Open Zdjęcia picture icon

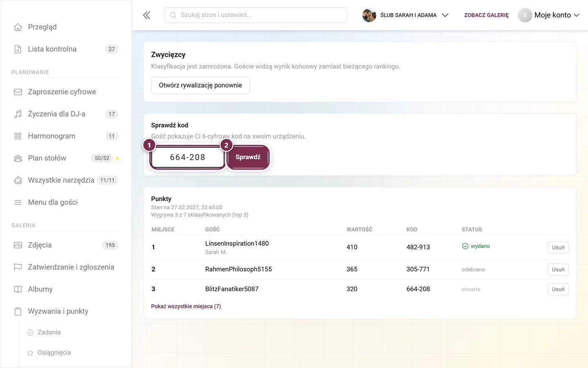click(x=18, y=245)
